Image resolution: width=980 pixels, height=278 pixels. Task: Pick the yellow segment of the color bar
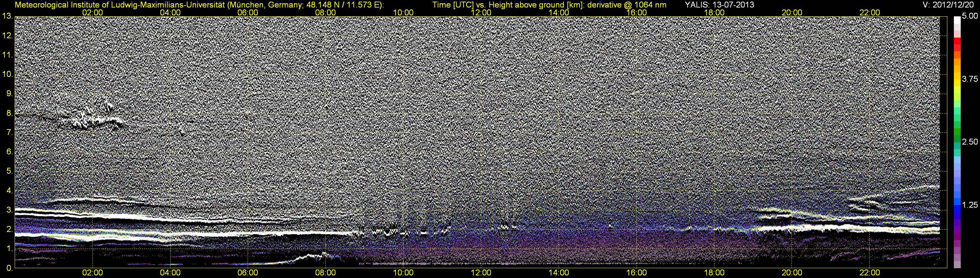pyautogui.click(x=957, y=83)
